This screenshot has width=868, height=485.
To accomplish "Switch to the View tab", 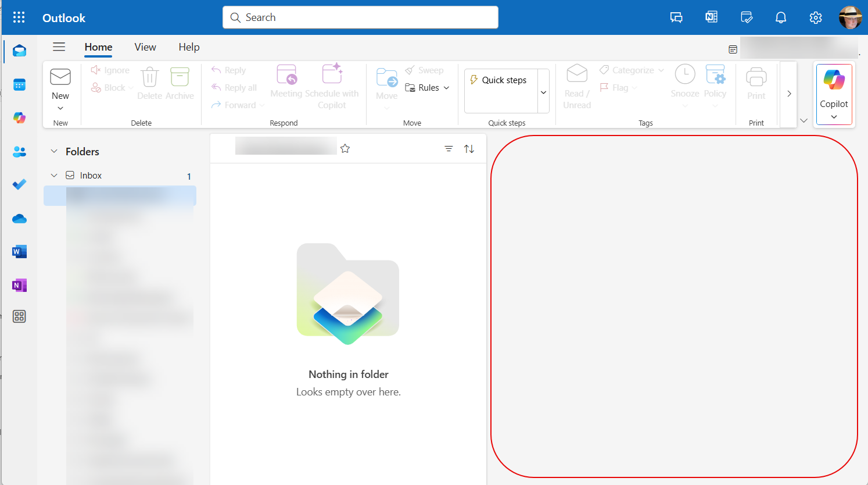I will [x=145, y=47].
